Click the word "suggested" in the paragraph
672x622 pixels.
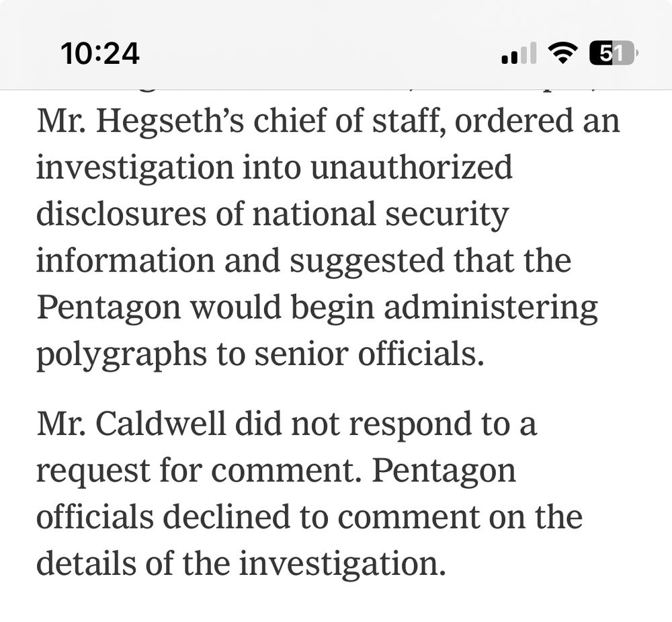click(367, 262)
